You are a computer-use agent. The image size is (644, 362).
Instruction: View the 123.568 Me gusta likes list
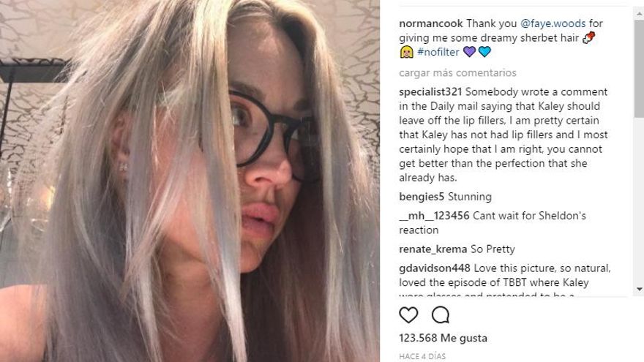[x=443, y=338]
